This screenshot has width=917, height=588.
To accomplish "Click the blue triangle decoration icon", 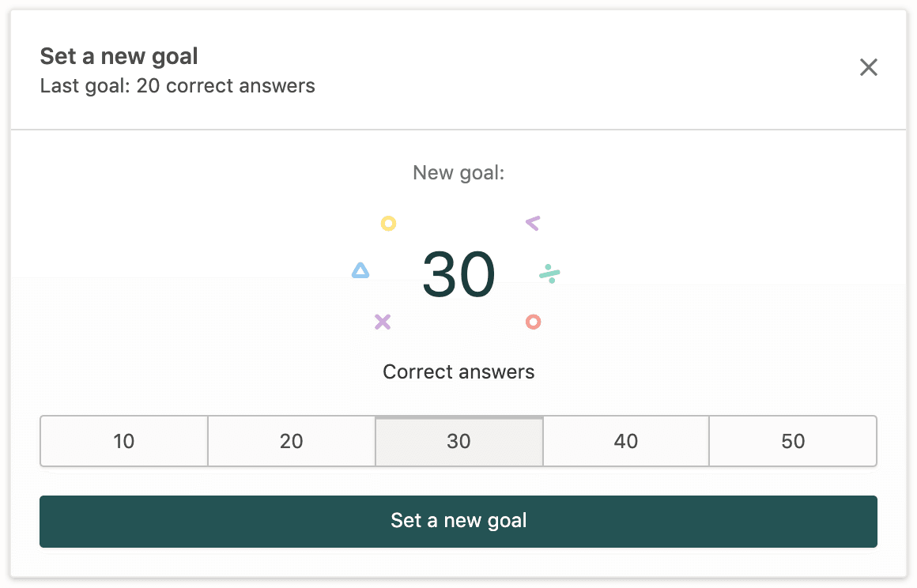I will (360, 271).
